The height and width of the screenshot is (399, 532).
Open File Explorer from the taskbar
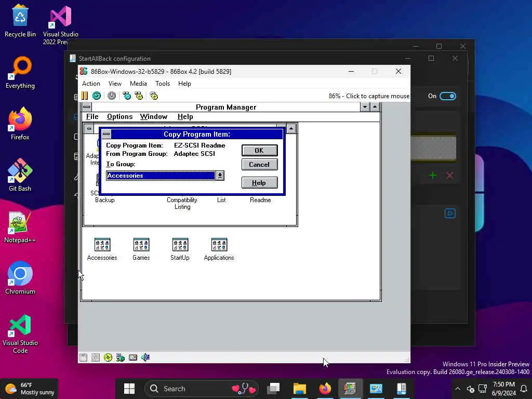click(300, 389)
